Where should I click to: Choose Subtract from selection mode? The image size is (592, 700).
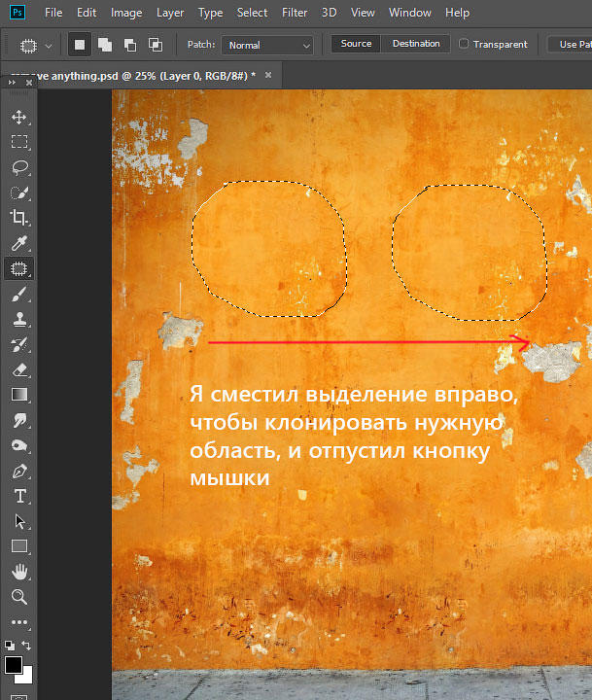click(x=130, y=45)
